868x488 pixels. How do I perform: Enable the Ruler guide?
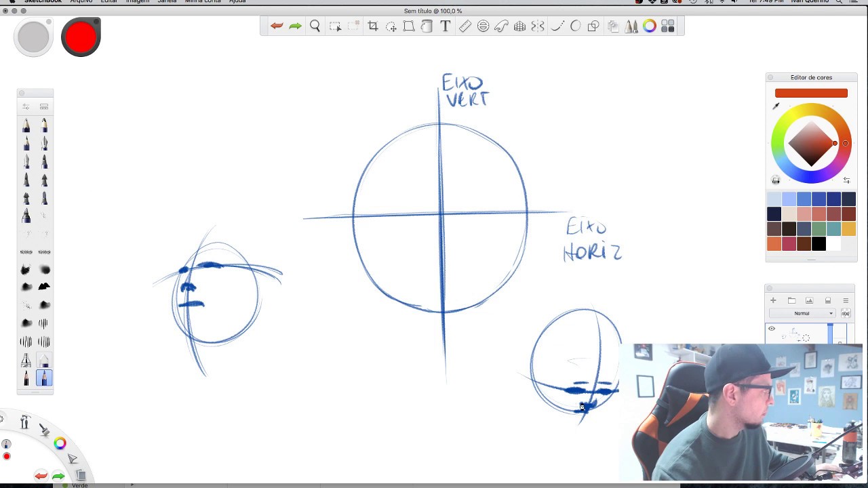click(x=465, y=26)
